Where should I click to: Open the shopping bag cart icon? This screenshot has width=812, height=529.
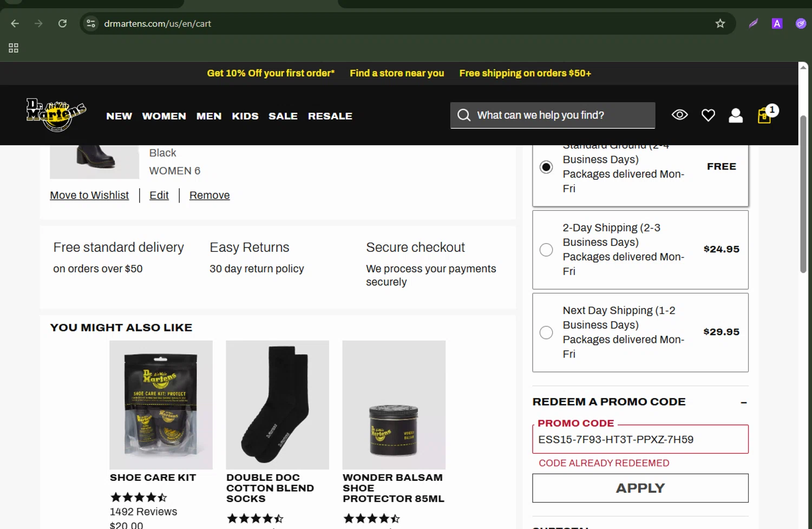click(764, 115)
